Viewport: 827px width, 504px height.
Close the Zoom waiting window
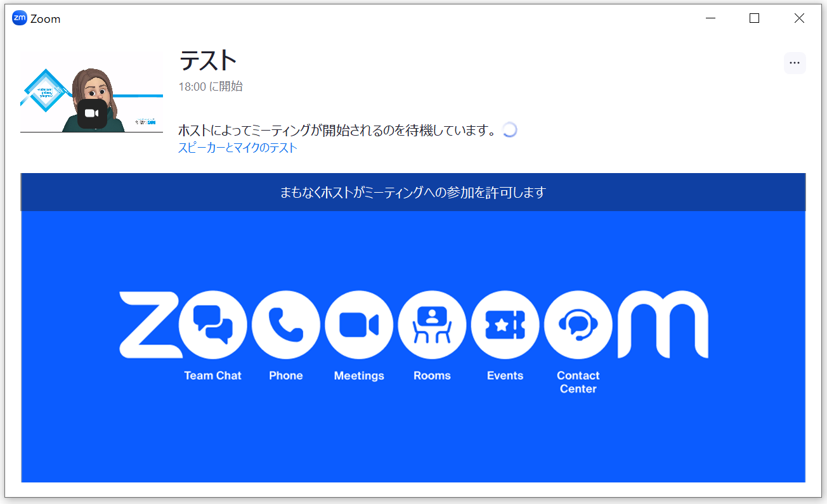pyautogui.click(x=799, y=18)
